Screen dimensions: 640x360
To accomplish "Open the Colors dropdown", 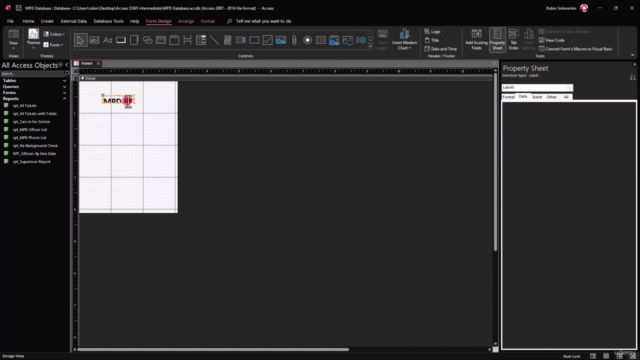I will point(54,34).
